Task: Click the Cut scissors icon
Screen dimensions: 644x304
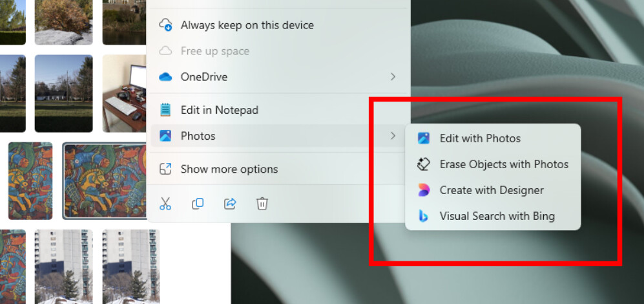Action: click(x=165, y=204)
